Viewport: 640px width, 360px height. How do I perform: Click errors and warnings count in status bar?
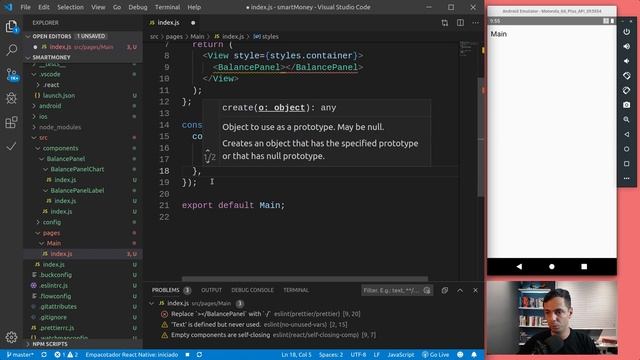coord(66,355)
